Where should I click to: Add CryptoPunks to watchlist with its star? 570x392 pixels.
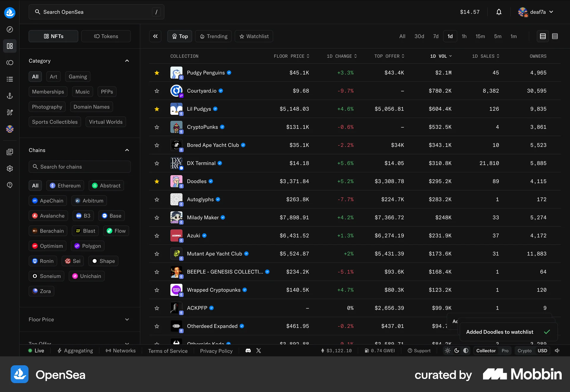(157, 127)
